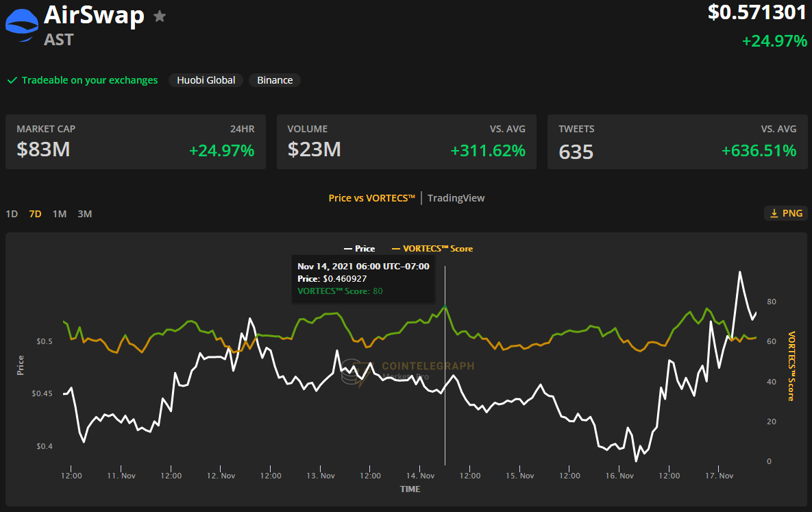Toggle the Price series in the legend

coord(359,249)
